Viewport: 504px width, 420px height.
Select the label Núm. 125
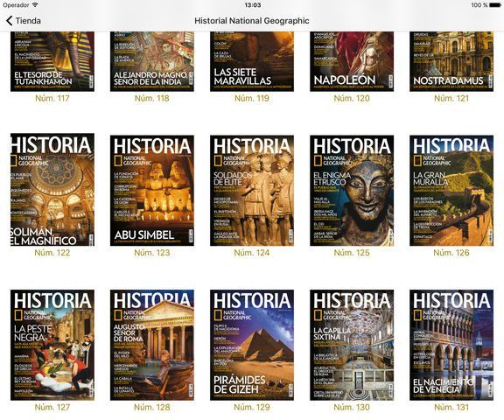[352, 253]
